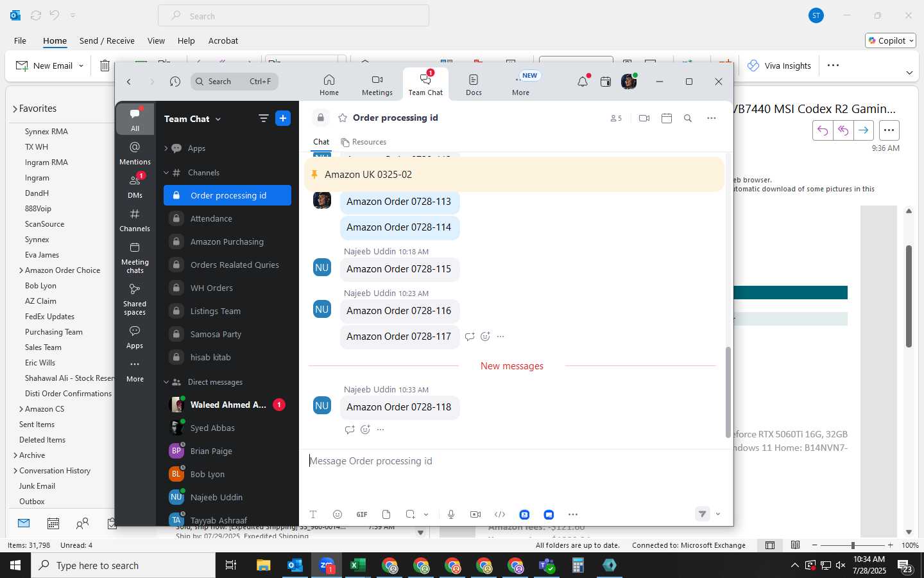This screenshot has width=924, height=578.
Task: Open GIF picker in composer
Action: 362,514
